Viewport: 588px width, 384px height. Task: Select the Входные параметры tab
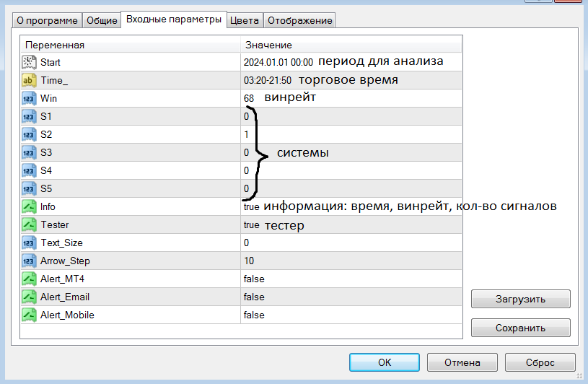click(174, 19)
